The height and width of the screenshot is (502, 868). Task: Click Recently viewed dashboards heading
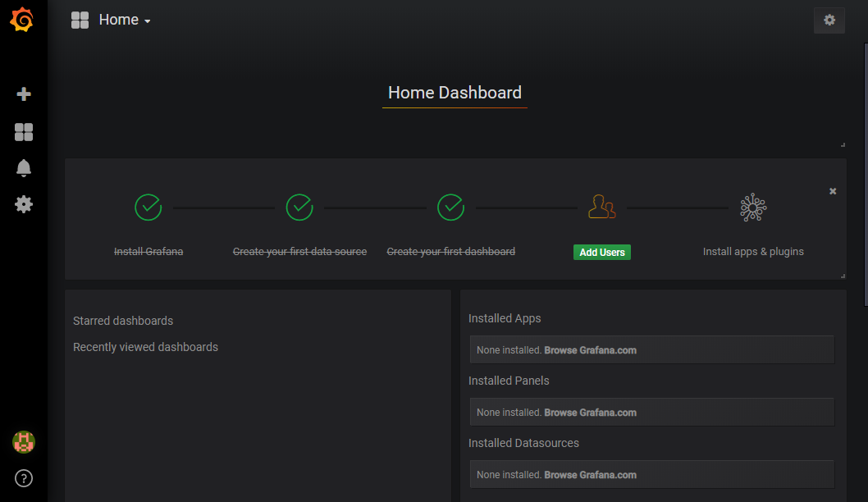(x=145, y=347)
